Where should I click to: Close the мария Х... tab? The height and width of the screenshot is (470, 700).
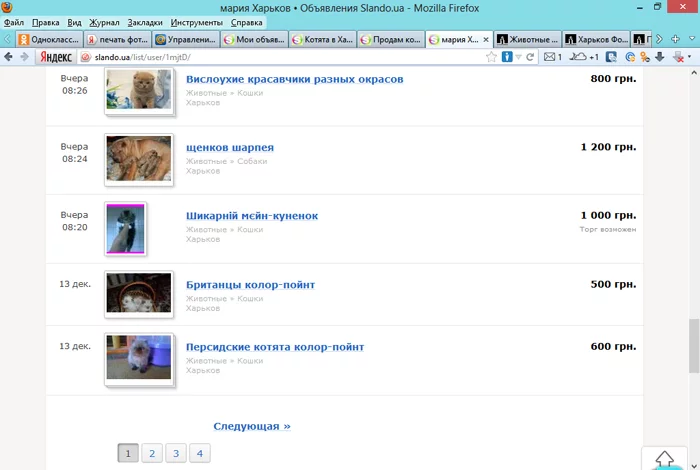click(486, 40)
